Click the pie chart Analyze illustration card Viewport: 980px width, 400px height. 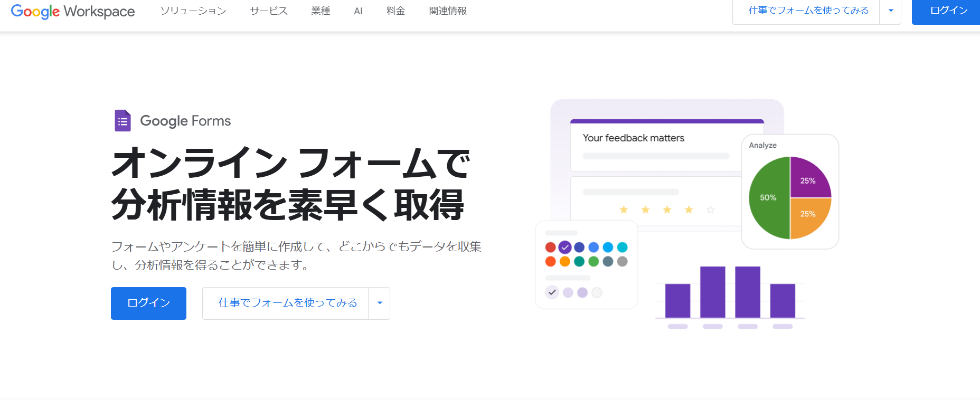pyautogui.click(x=790, y=192)
